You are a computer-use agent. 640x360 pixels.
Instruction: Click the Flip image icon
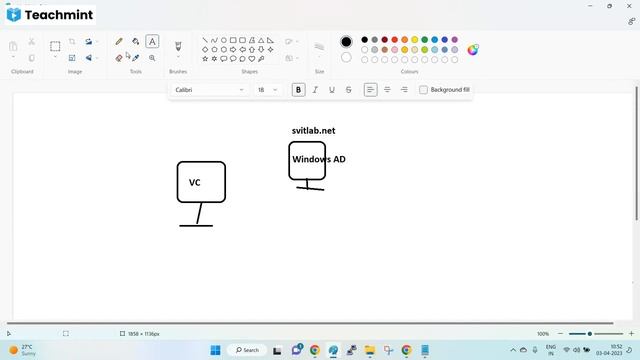click(x=88, y=58)
